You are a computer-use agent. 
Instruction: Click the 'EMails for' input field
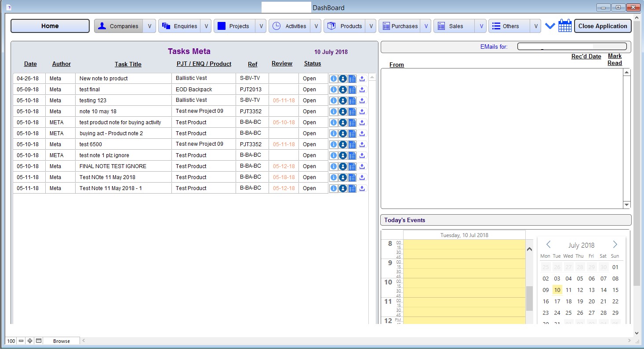[571, 47]
